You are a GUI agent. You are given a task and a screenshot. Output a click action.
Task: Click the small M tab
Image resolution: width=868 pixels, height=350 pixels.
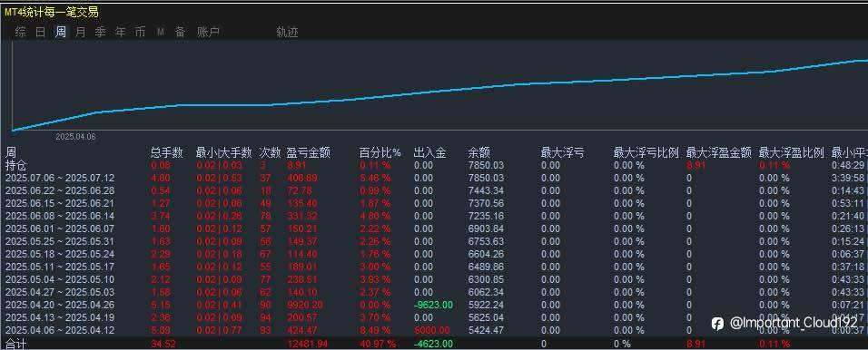tap(161, 33)
